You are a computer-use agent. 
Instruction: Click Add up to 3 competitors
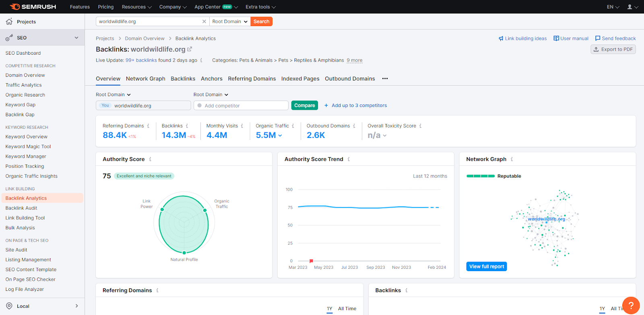355,105
